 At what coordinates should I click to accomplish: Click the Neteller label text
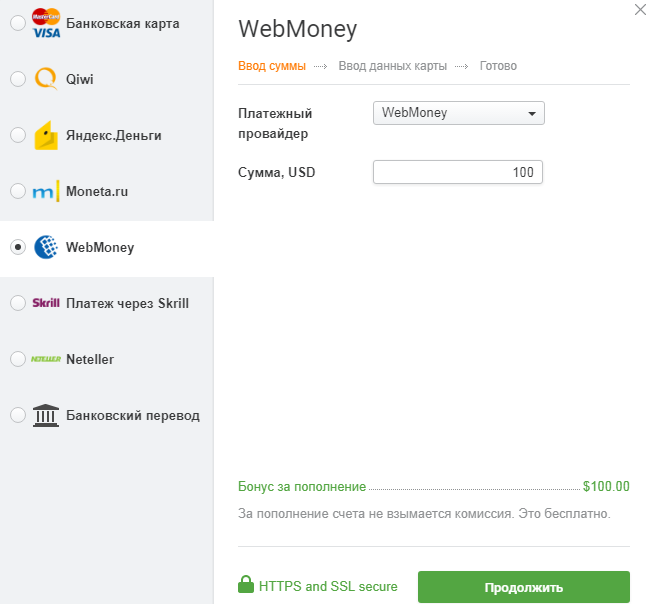(x=90, y=359)
